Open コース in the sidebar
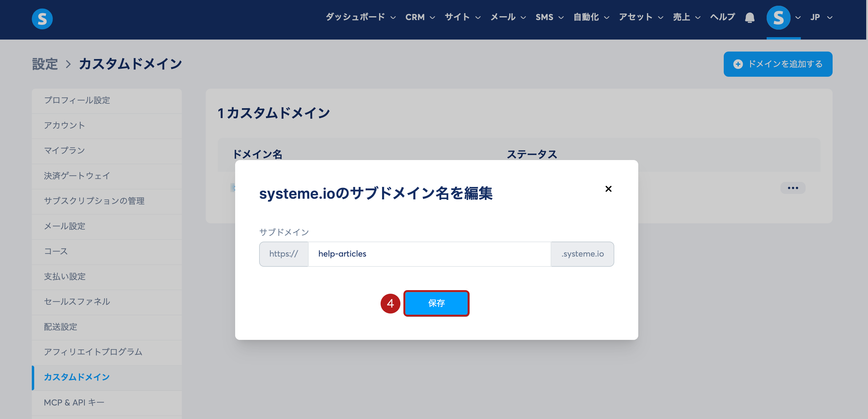 pyautogui.click(x=106, y=251)
